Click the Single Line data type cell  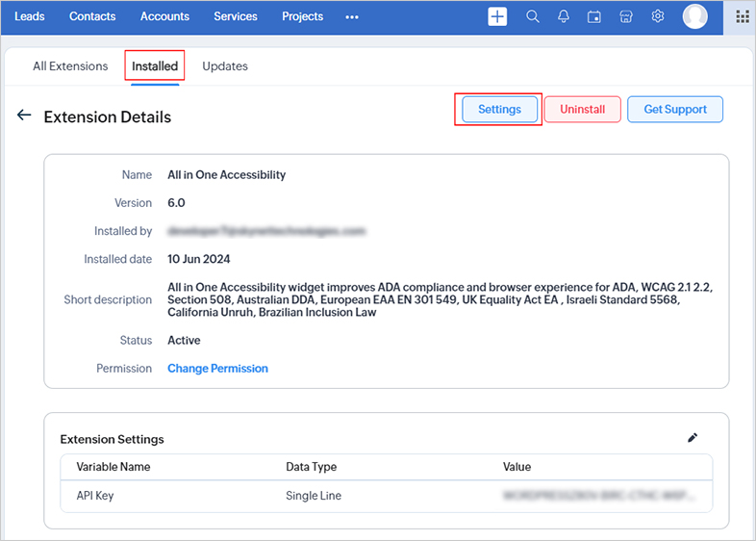pyautogui.click(x=314, y=496)
